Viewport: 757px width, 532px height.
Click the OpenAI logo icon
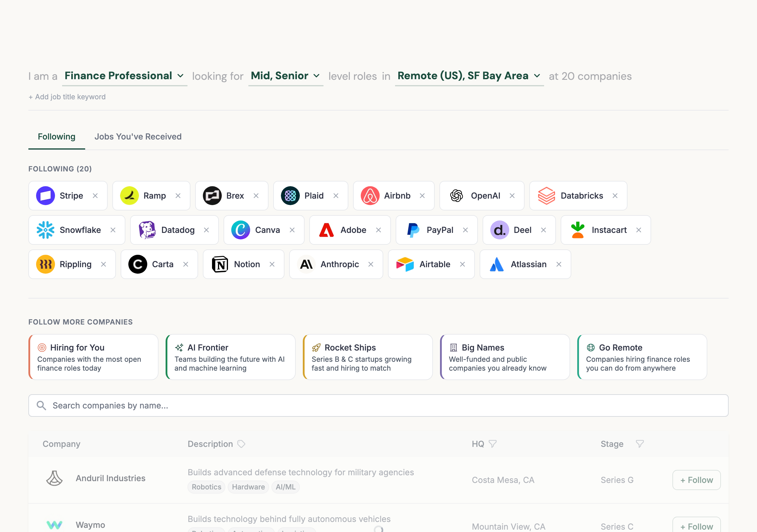pos(457,195)
